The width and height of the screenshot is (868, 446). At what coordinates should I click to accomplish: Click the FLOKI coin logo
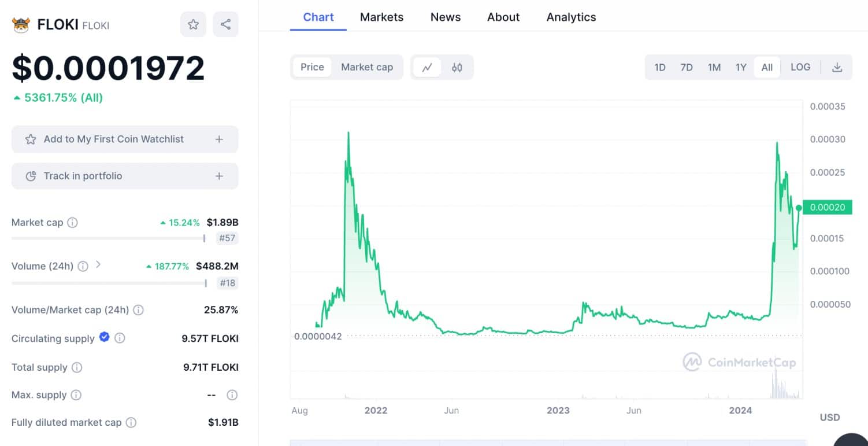pos(21,25)
